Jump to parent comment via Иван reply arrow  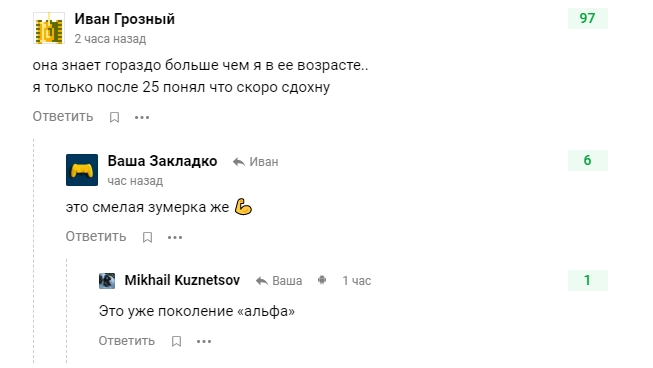(255, 162)
